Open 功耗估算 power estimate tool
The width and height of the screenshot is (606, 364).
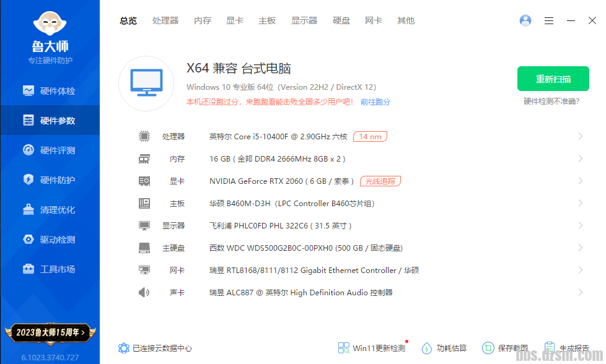[x=444, y=348]
